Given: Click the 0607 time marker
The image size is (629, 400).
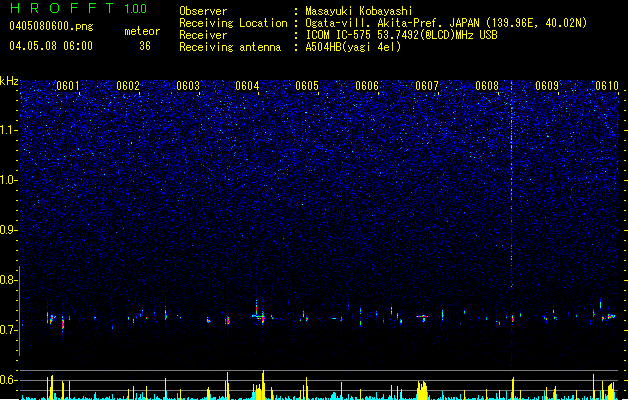Looking at the screenshot, I should pyautogui.click(x=427, y=86).
